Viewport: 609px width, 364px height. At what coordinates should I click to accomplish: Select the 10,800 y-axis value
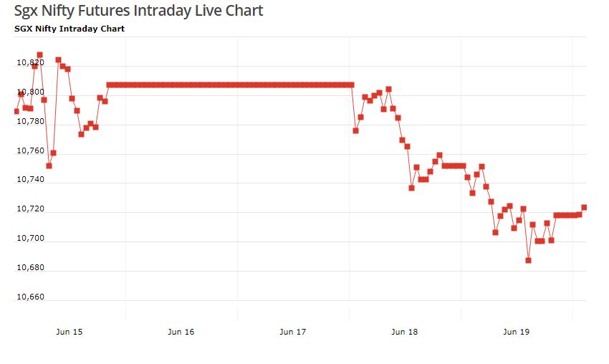point(30,92)
